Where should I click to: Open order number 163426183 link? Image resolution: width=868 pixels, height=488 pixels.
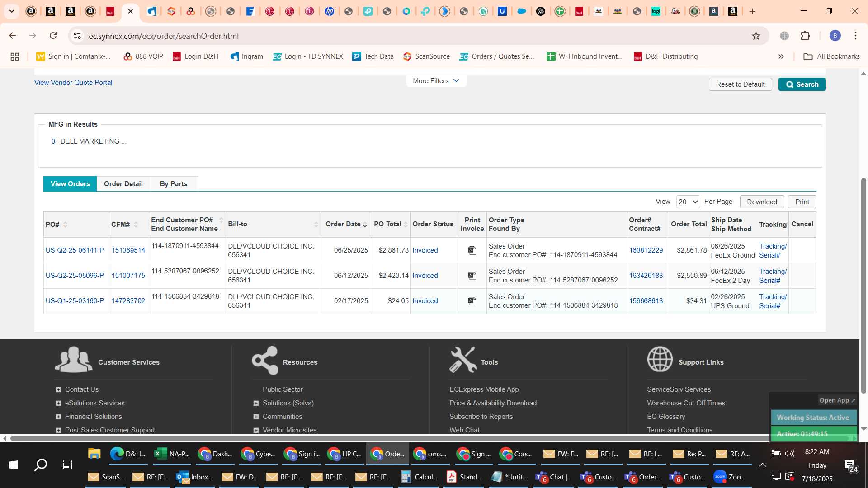(x=646, y=276)
